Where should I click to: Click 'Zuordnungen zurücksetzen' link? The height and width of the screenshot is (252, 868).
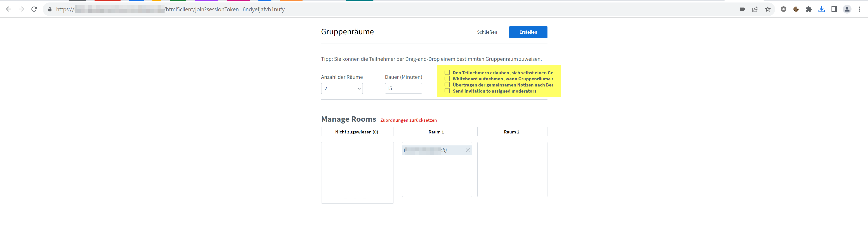click(408, 120)
